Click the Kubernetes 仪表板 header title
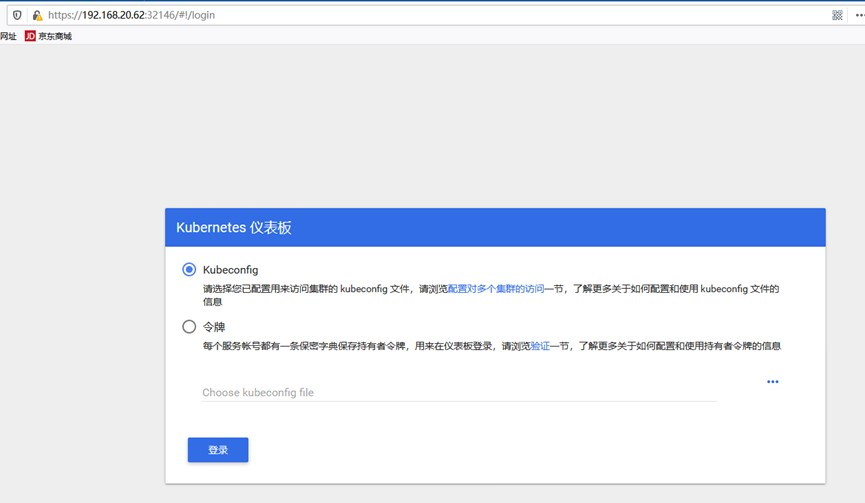The height and width of the screenshot is (503, 865). click(x=234, y=227)
